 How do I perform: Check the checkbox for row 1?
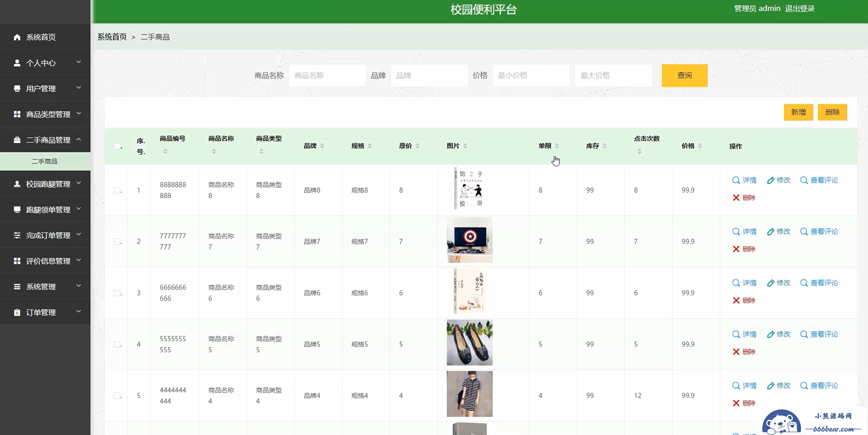117,190
